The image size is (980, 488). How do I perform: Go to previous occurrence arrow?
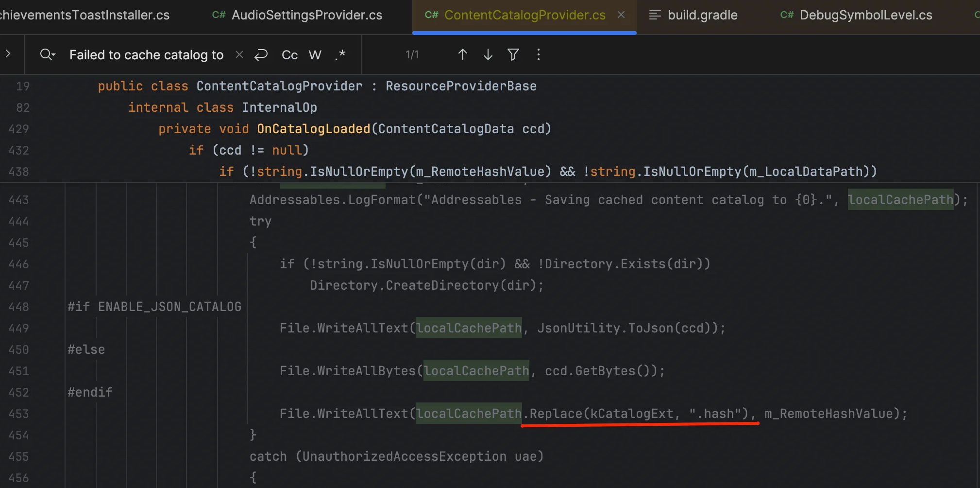pyautogui.click(x=462, y=54)
